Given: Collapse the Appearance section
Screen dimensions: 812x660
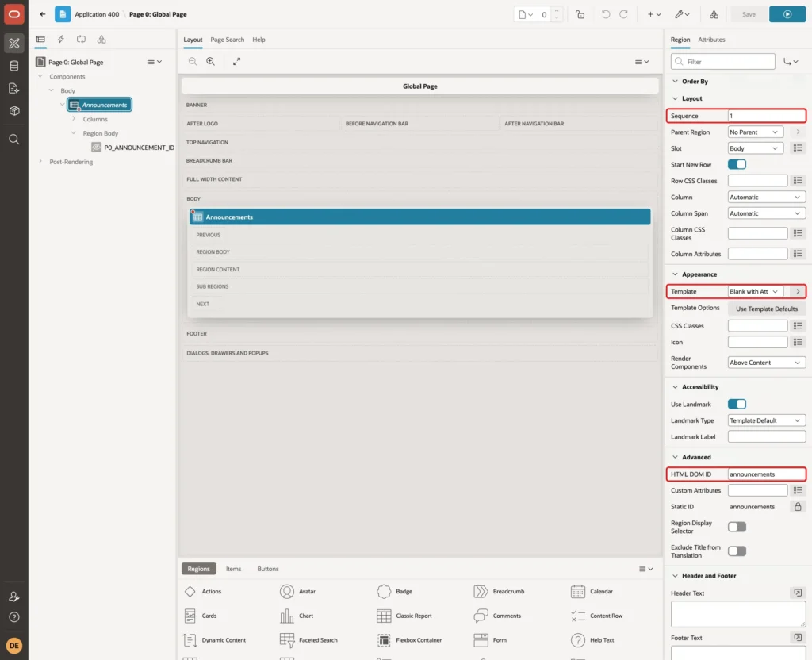Looking at the screenshot, I should tap(675, 274).
